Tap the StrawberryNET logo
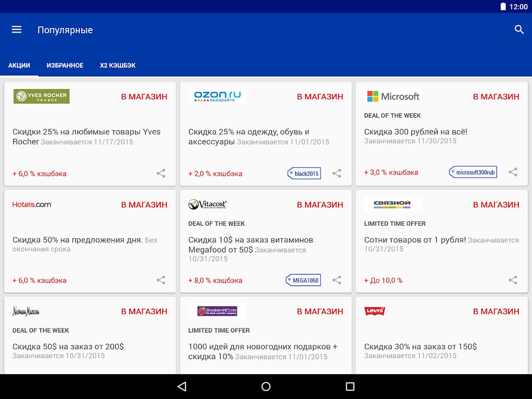The width and height of the screenshot is (532, 399). (x=217, y=311)
